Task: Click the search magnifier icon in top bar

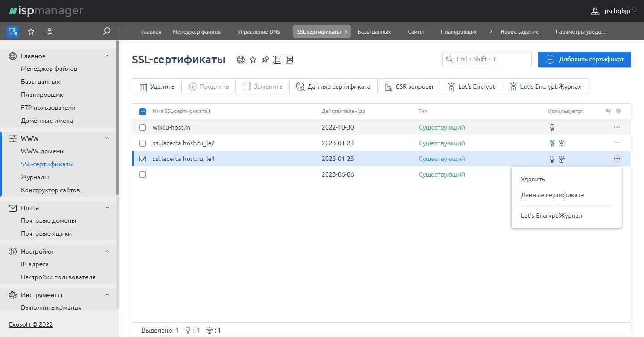Action: click(107, 32)
